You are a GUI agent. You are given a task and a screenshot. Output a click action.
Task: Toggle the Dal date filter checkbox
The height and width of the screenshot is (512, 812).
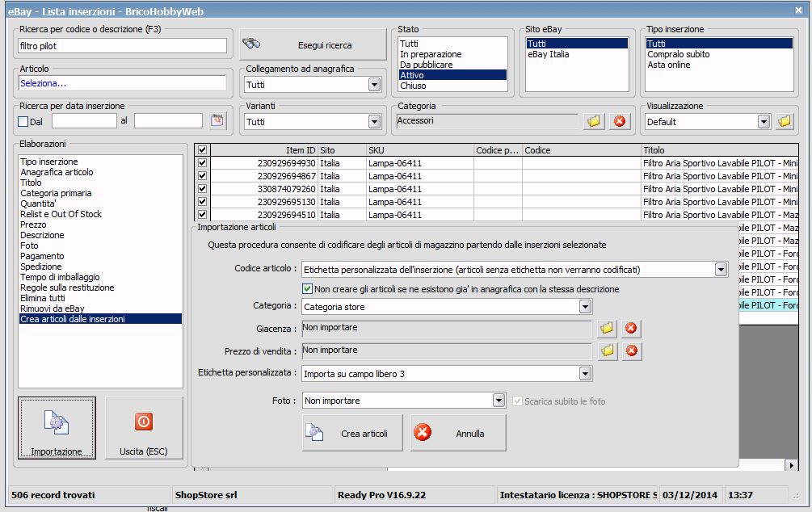[23, 122]
